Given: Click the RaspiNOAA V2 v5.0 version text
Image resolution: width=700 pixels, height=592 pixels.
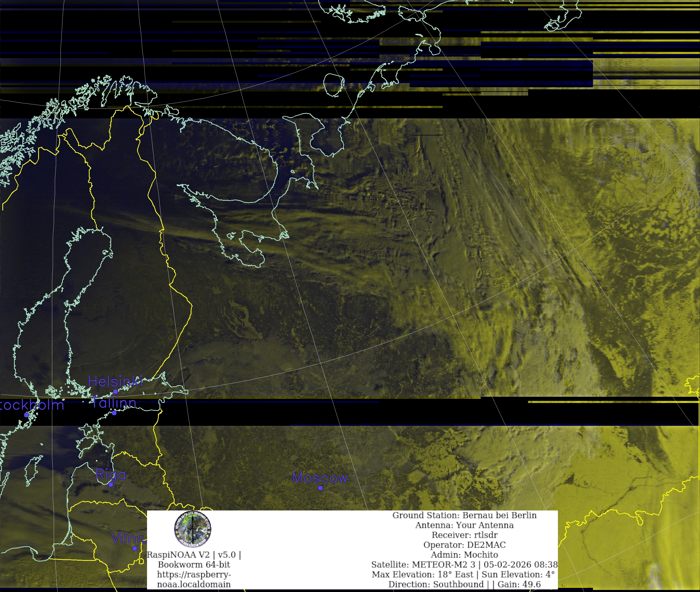Looking at the screenshot, I should pyautogui.click(x=194, y=555).
